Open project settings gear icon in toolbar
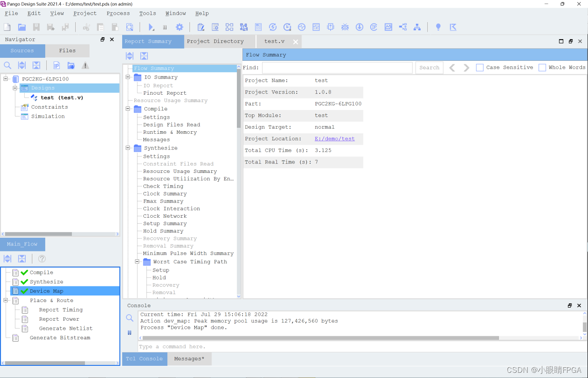 (x=179, y=27)
